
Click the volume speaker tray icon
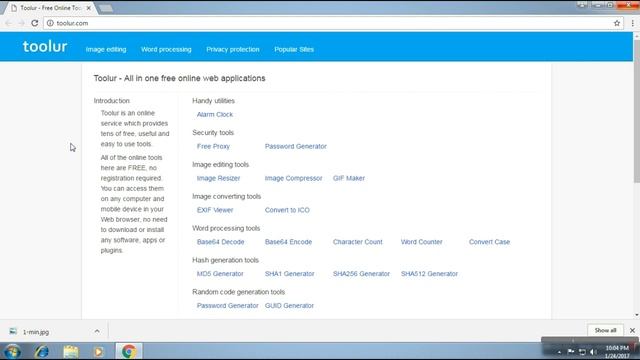click(x=593, y=352)
